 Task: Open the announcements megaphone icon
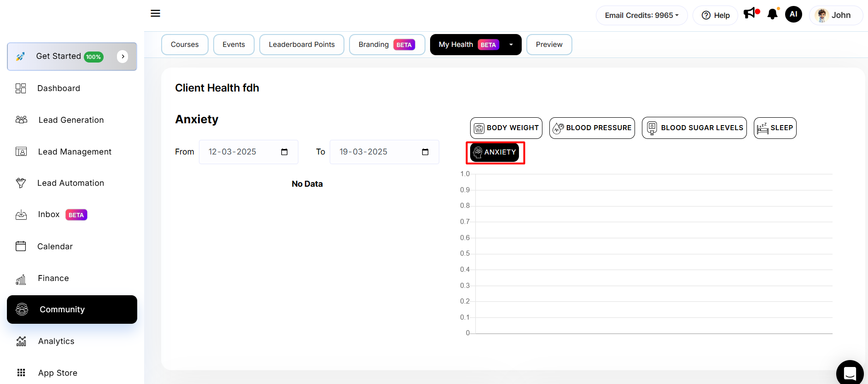[750, 13]
